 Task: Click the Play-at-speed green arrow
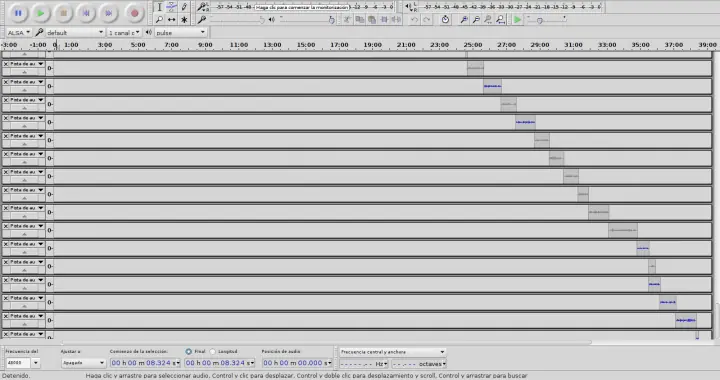point(518,19)
